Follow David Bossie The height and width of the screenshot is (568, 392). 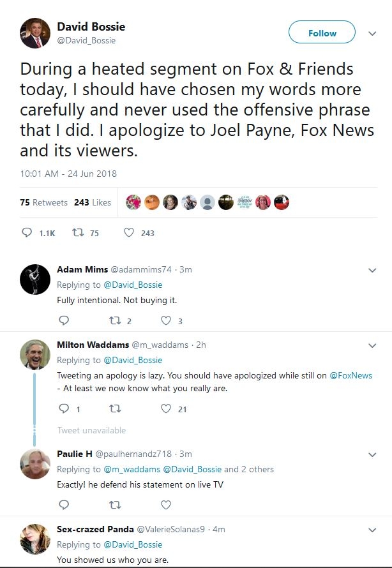coord(322,33)
